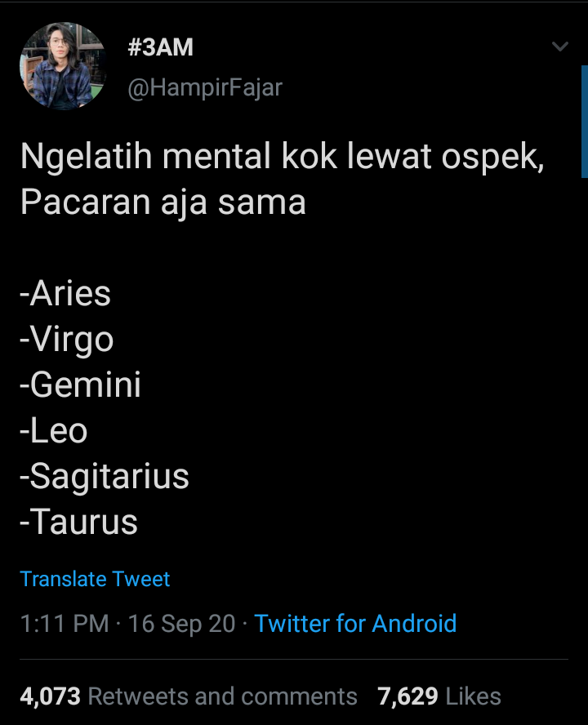Tap the "Ngelatih mental kok lewat ospek" line
Viewport: 588px width, 725px height.
pyautogui.click(x=282, y=157)
